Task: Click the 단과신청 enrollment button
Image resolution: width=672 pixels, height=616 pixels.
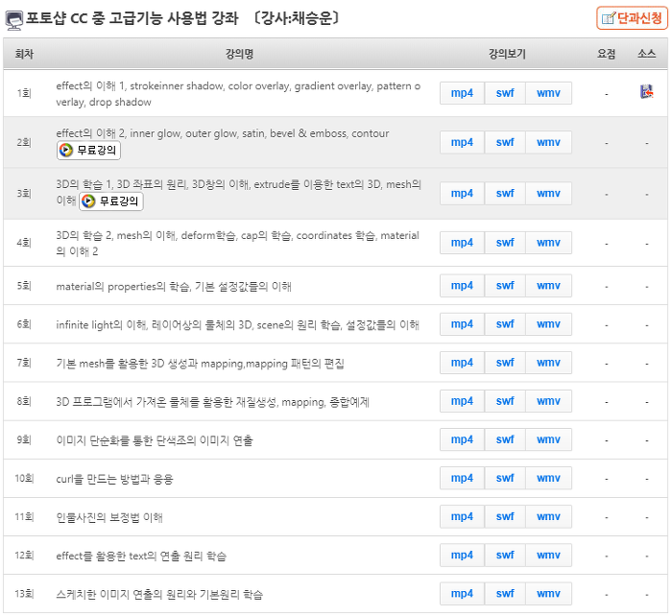Action: click(x=632, y=18)
